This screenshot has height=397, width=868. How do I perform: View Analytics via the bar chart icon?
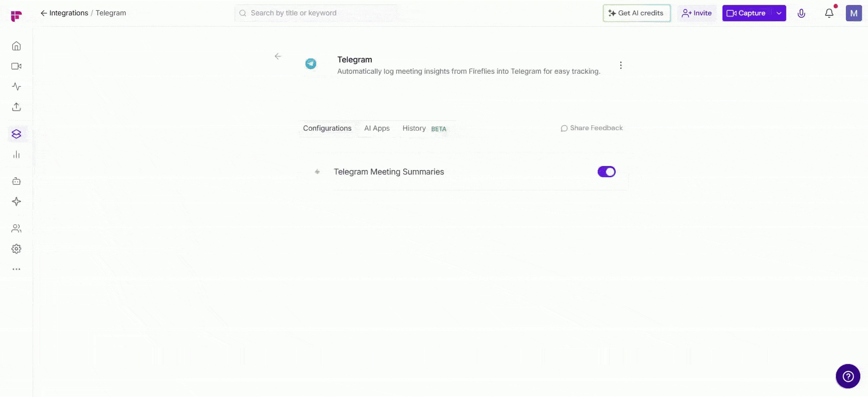pos(16,154)
